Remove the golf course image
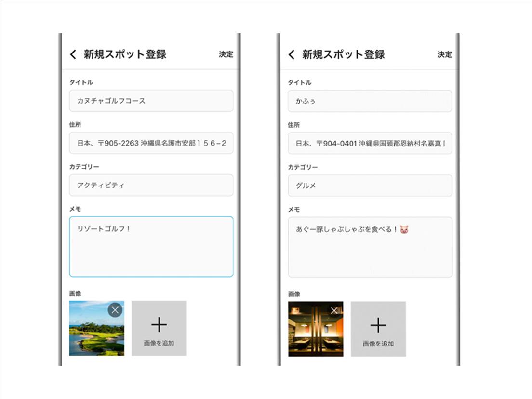 (x=115, y=310)
